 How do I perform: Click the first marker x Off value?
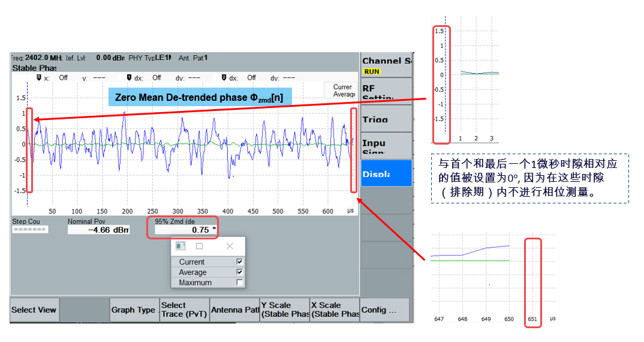[63, 77]
